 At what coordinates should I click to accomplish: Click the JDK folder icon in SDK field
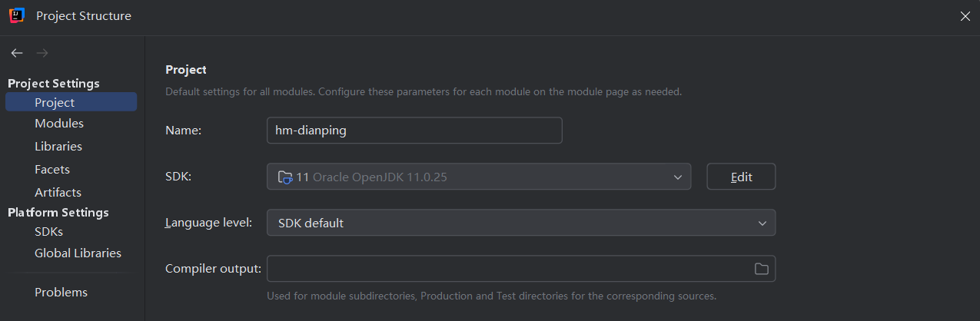pyautogui.click(x=285, y=177)
